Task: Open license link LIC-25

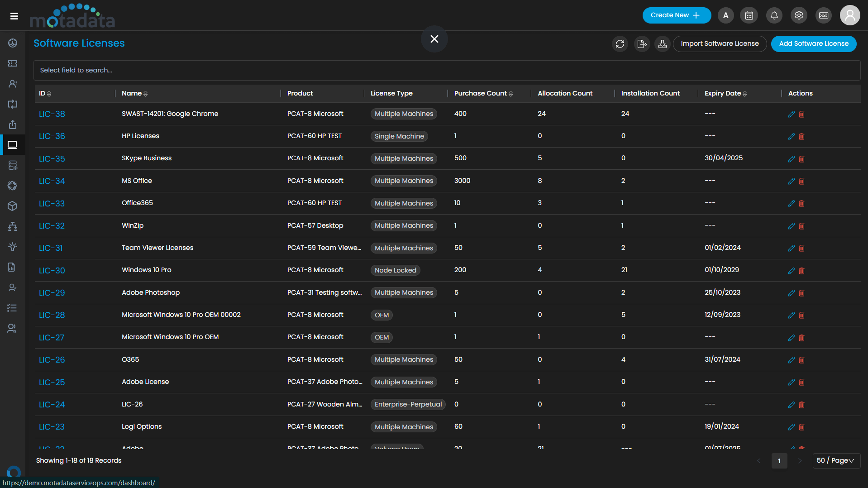Action: [x=52, y=383]
